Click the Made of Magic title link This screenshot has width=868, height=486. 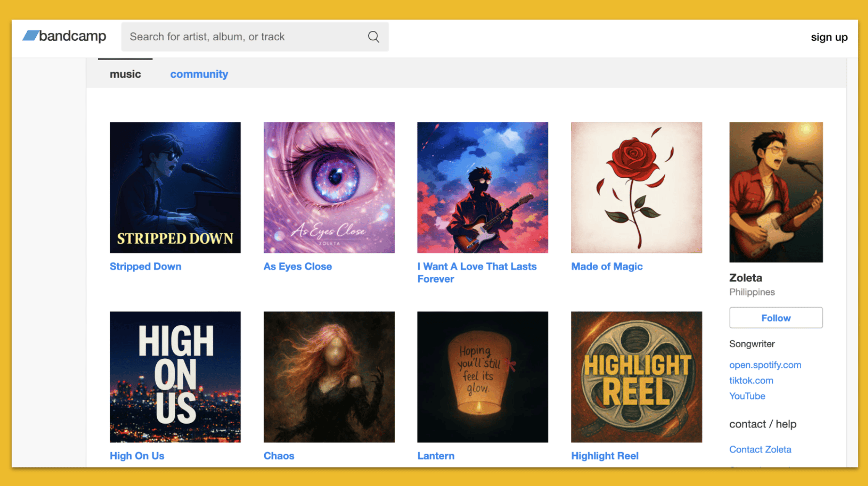607,266
